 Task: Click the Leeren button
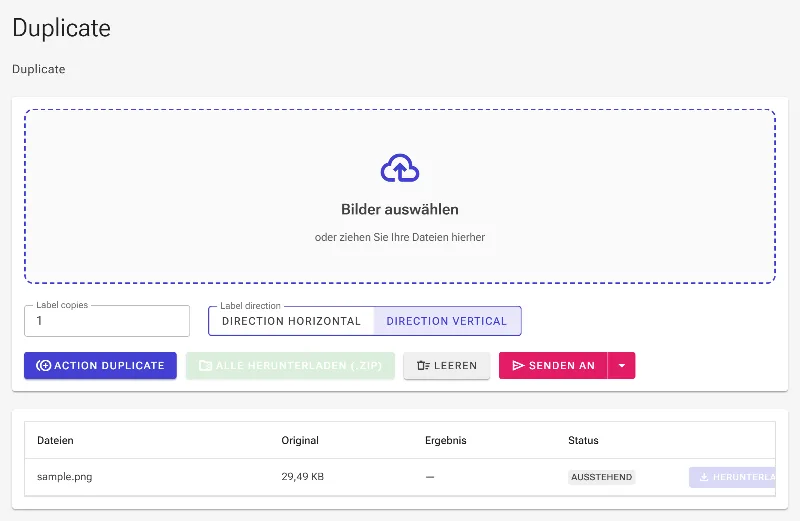446,365
